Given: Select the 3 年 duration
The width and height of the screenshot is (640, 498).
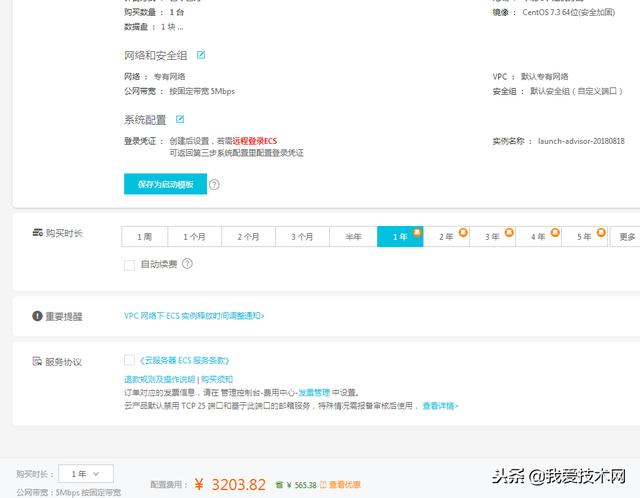Looking at the screenshot, I should pos(492,237).
